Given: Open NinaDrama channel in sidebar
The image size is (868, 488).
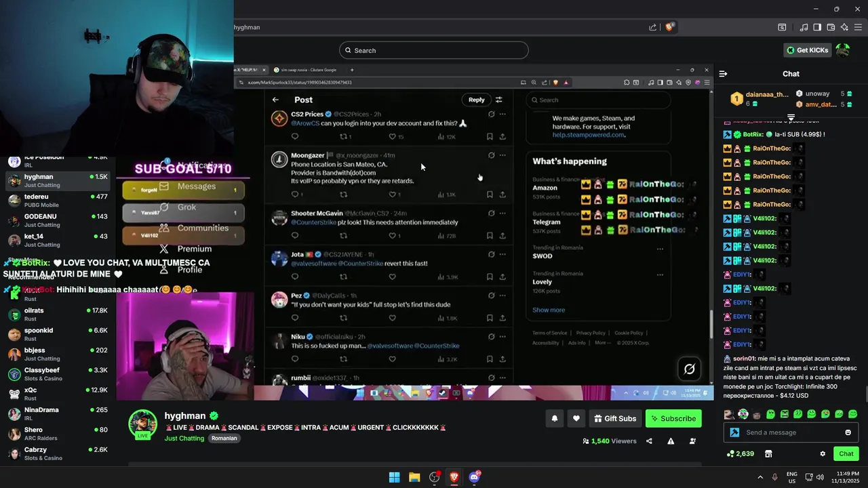Looking at the screenshot, I should 58,413.
